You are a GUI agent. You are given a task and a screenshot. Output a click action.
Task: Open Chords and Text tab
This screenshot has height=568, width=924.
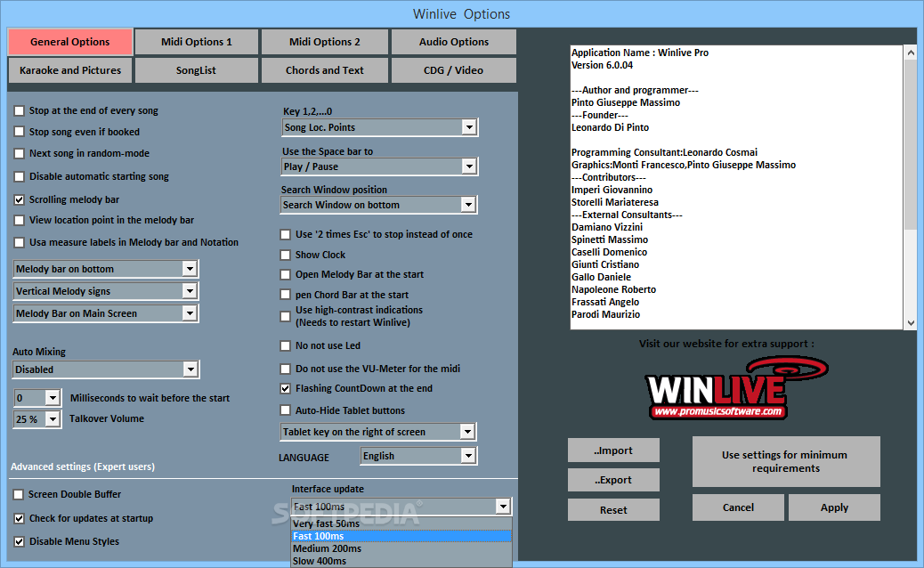325,70
